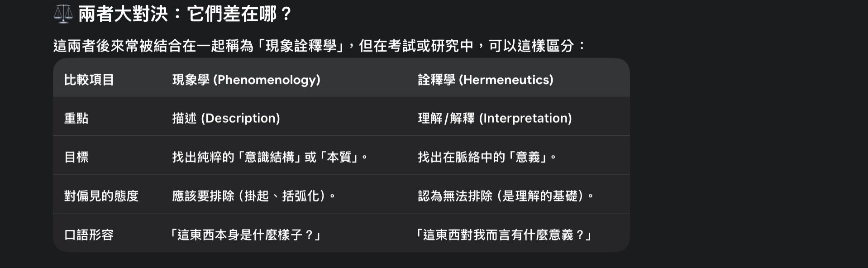Click the cell 應該要排除（掛起、括弧化）
Screen dimensions: 868x268
coord(253,196)
